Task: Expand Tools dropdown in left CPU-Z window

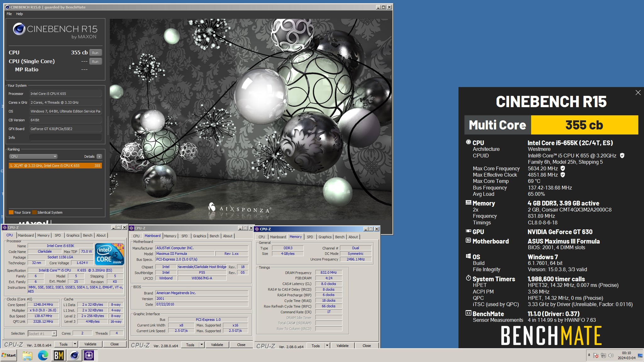Action: [75, 344]
